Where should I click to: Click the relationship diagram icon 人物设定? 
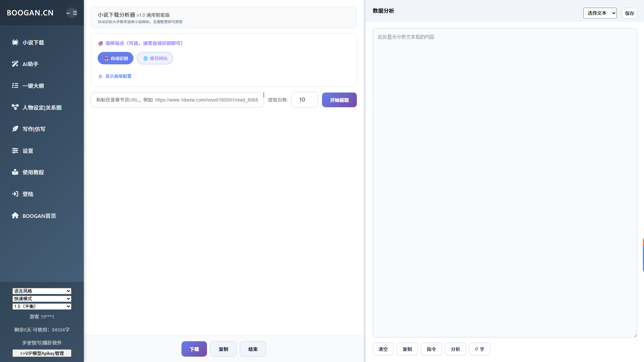tap(15, 107)
